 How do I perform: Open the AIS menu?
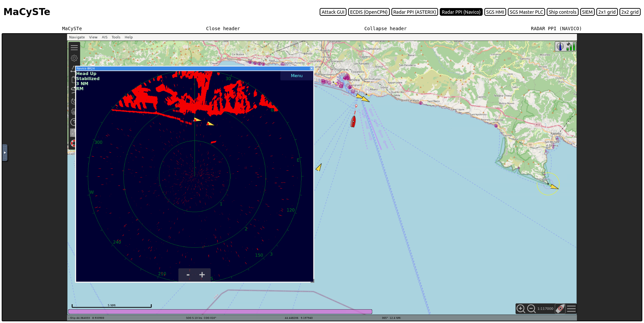[x=105, y=37]
